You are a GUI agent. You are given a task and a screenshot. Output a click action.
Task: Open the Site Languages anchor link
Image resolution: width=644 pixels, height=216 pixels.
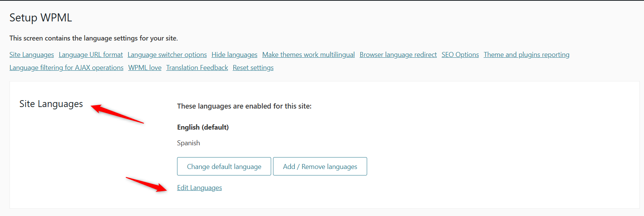32,55
